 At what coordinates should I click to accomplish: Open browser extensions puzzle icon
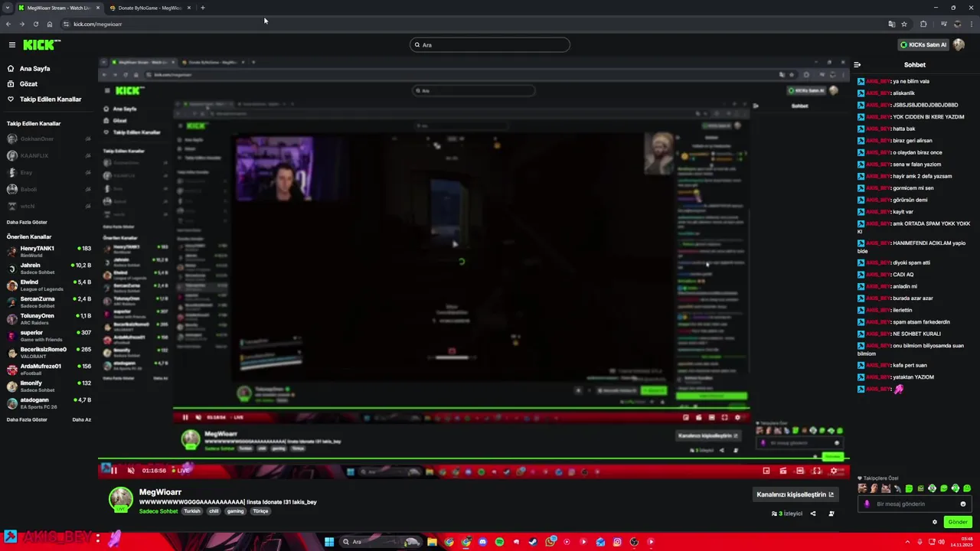pos(923,24)
